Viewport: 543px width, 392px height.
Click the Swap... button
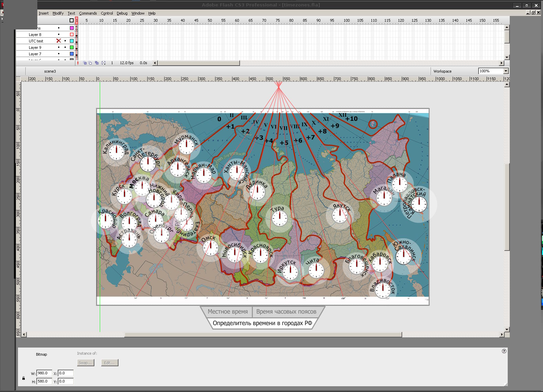pos(85,363)
